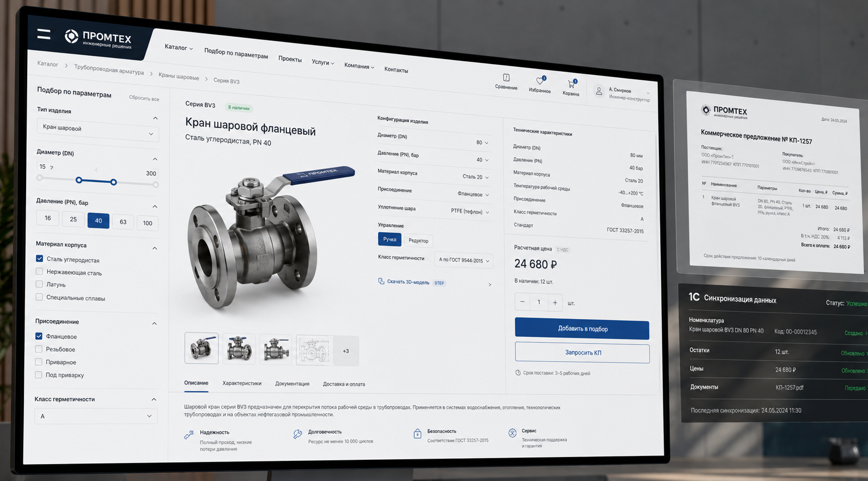Tick the Нержавеющая сталь checkbox
868x481 pixels.
39,271
